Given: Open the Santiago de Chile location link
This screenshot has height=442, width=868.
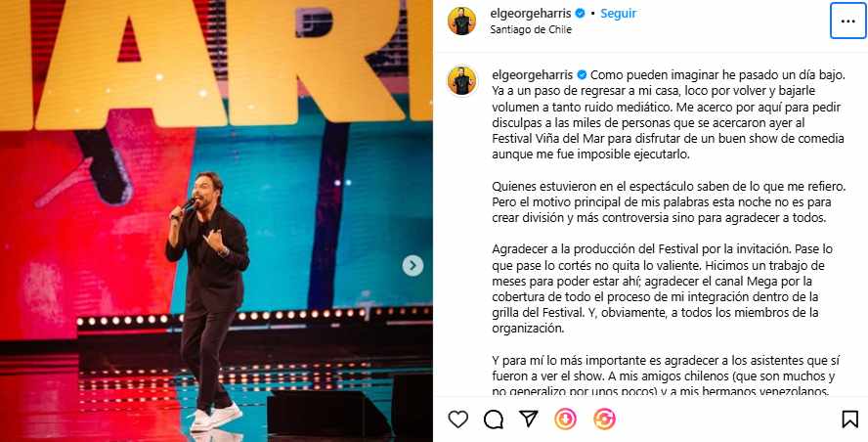Looking at the screenshot, I should pos(531,30).
